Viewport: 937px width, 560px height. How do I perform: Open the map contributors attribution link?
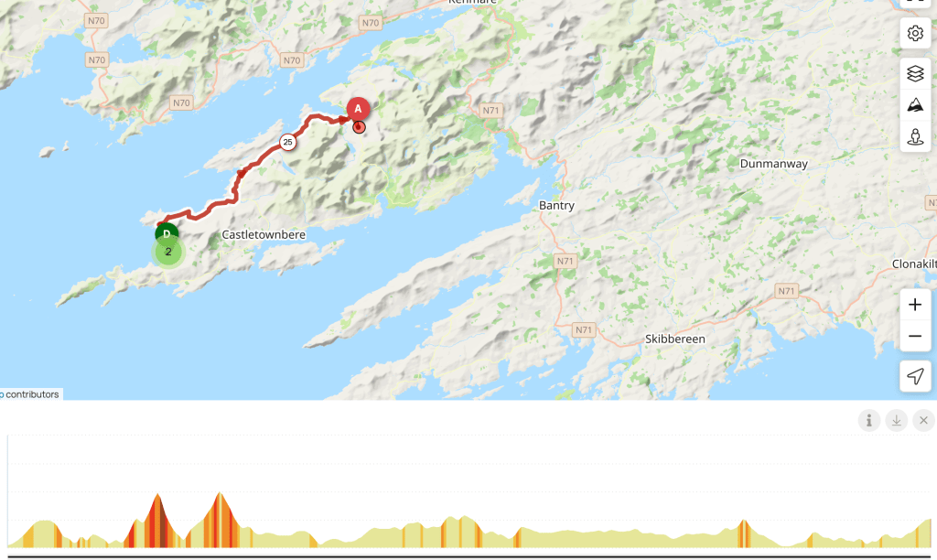pos(30,394)
